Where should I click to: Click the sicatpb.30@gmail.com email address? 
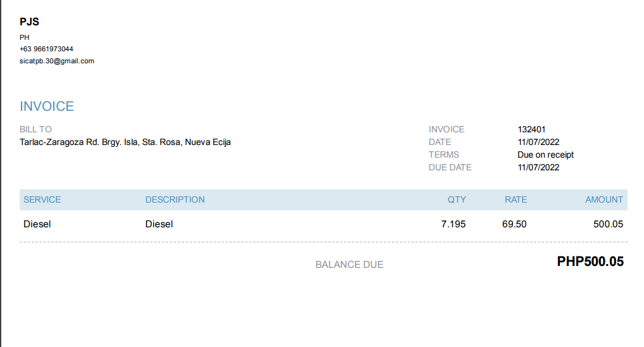[57, 61]
